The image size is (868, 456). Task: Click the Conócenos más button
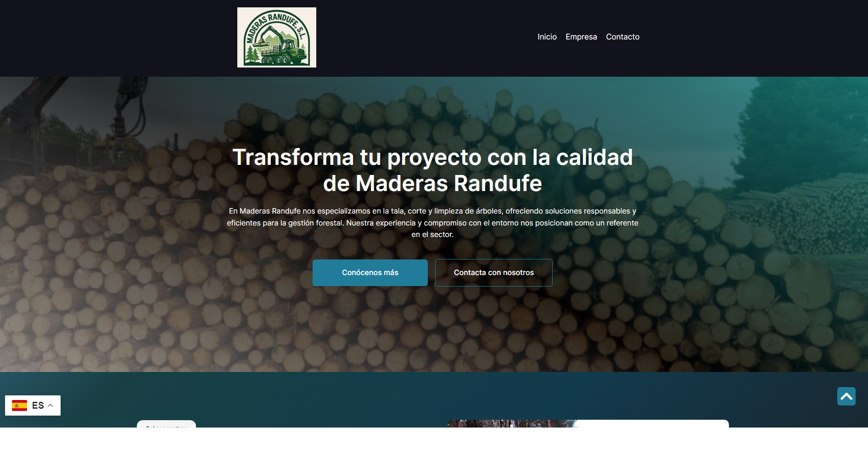pyautogui.click(x=370, y=273)
